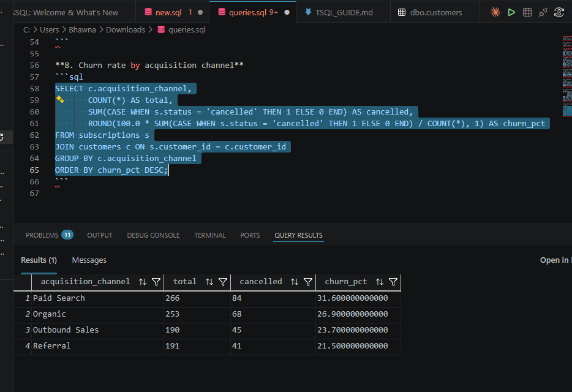Click unsaved dot on queries.sql tab
572x392 pixels.
(287, 12)
